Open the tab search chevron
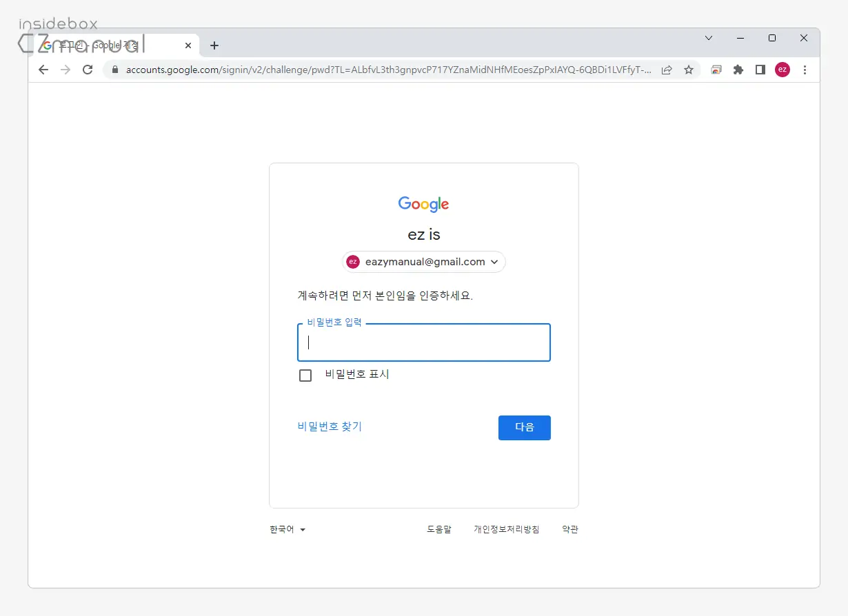The image size is (848, 616). pyautogui.click(x=709, y=38)
